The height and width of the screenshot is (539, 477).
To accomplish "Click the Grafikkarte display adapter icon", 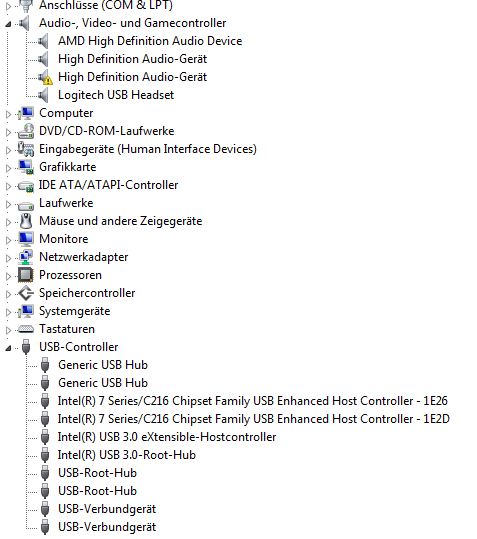I will coord(26,167).
